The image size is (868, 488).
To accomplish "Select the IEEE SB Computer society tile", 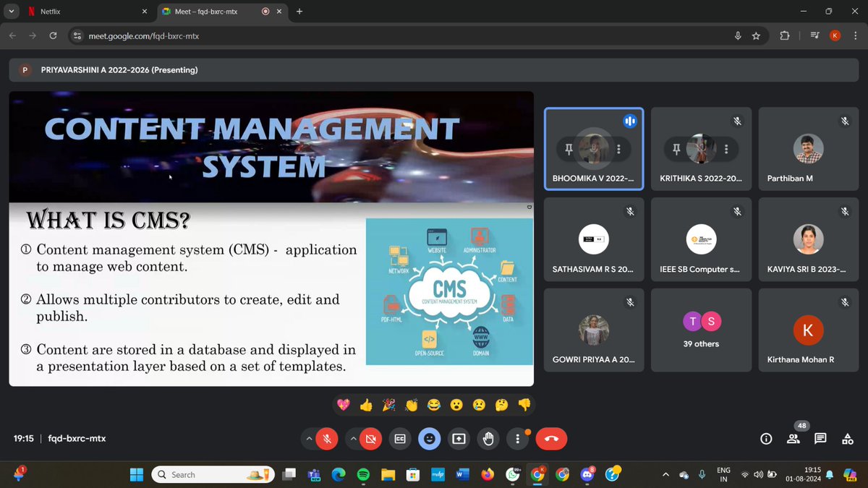I will 701,239.
